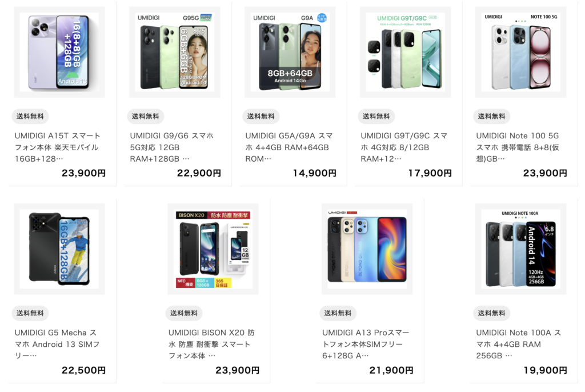Open the UMIDIGI A15T スマートフォン本体 title link

pyautogui.click(x=58, y=147)
